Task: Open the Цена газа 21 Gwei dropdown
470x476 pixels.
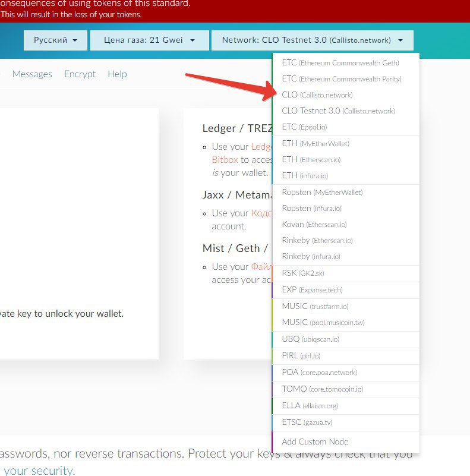Action: coord(149,40)
